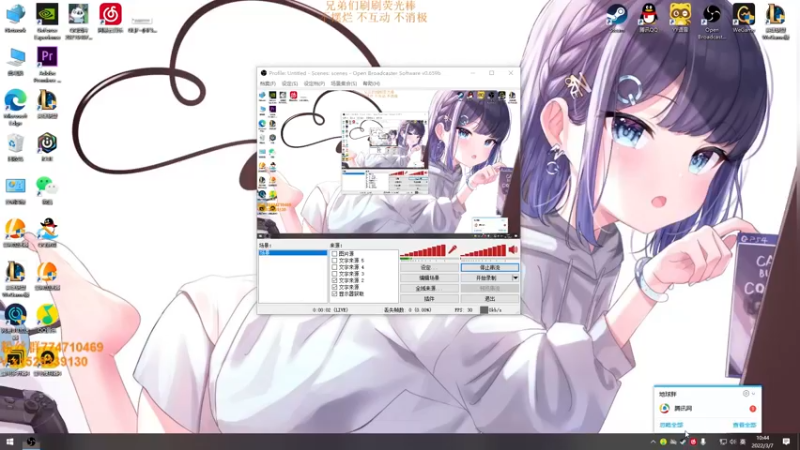Select the OBS icon in taskbar
The height and width of the screenshot is (450, 800).
(31, 442)
